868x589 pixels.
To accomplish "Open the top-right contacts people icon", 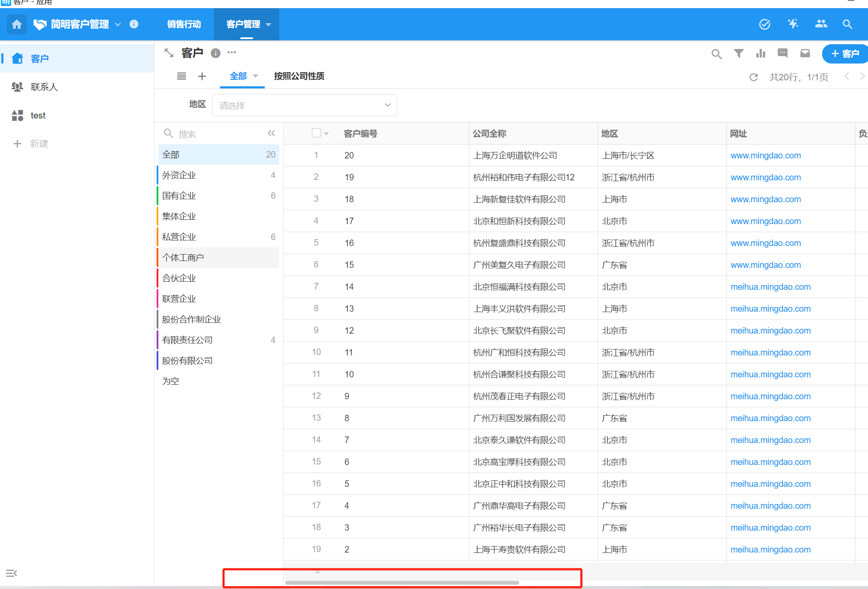I will pyautogui.click(x=821, y=24).
